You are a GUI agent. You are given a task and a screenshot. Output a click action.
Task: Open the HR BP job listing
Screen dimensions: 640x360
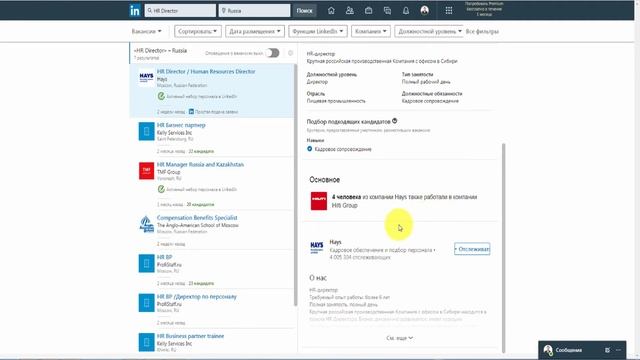pos(164,257)
